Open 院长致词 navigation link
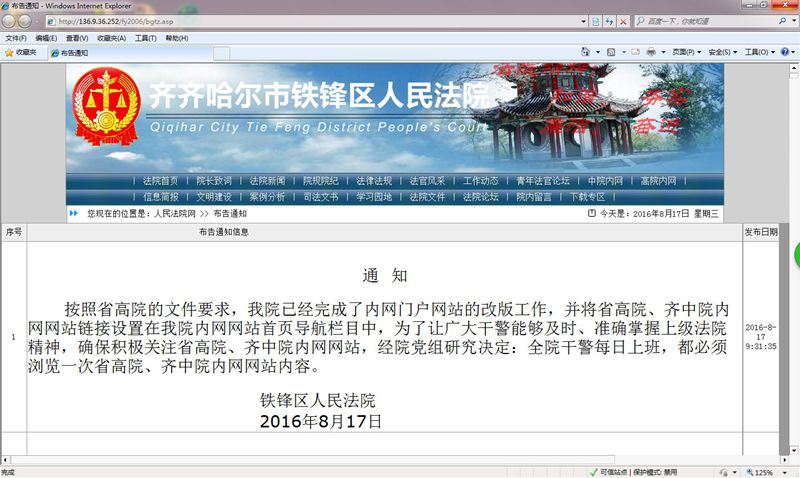Image resolution: width=800 pixels, height=478 pixels. [214, 181]
